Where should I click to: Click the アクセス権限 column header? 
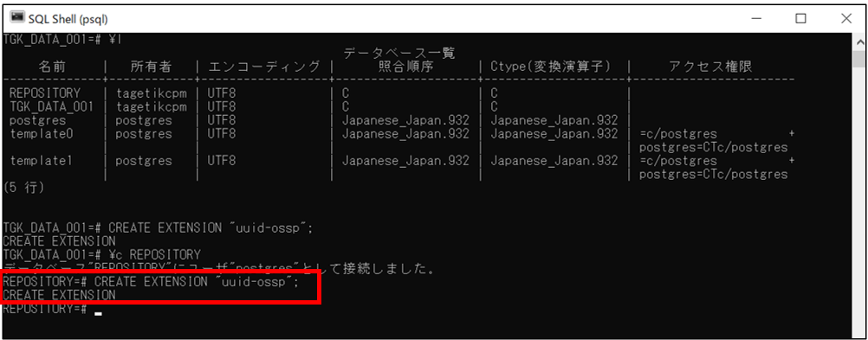(x=710, y=67)
